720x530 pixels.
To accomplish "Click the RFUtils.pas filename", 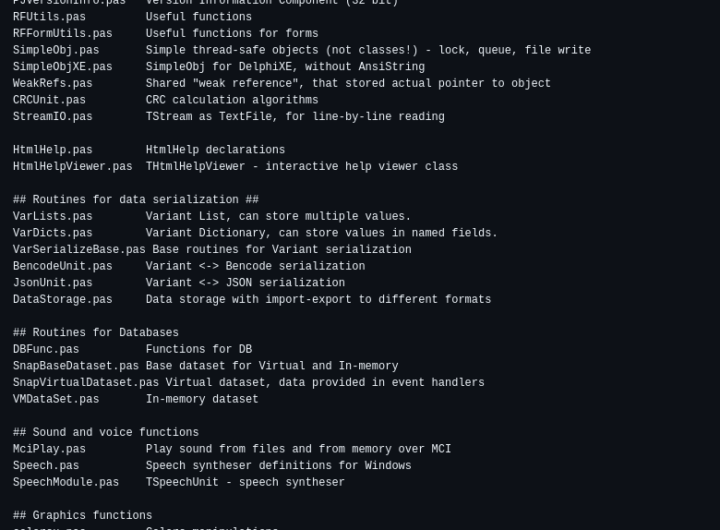I will pos(49,17).
